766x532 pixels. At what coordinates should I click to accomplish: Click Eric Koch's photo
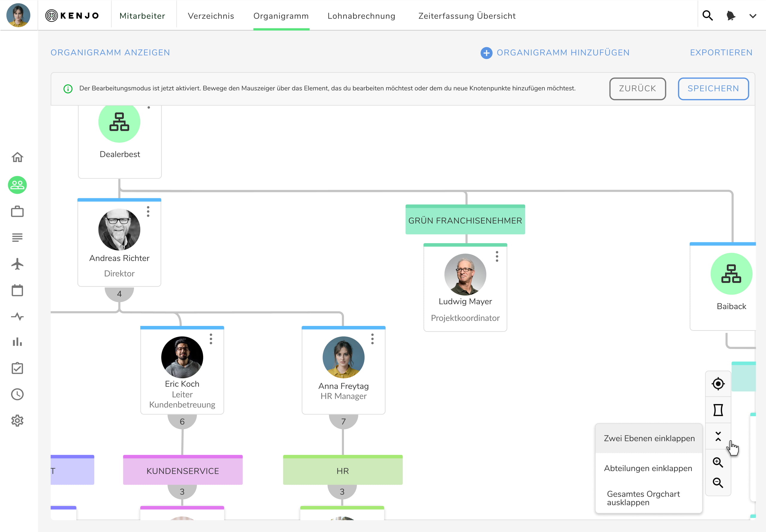point(182,357)
